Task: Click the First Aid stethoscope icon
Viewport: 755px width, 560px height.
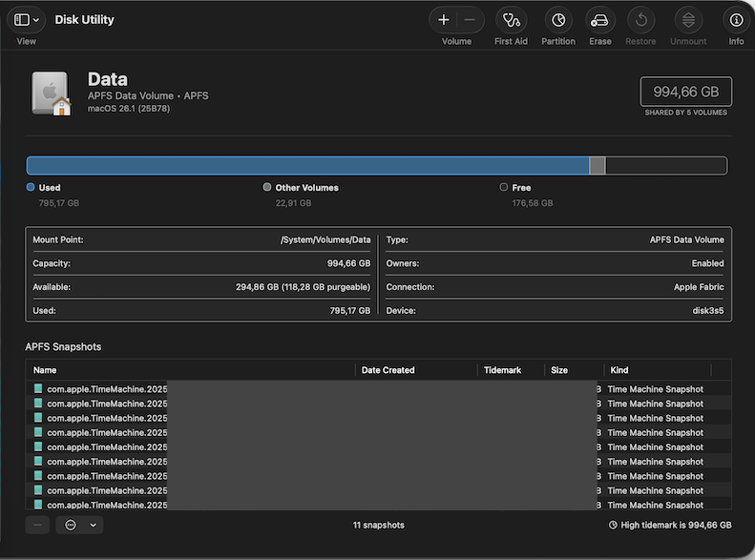Action: pos(511,20)
